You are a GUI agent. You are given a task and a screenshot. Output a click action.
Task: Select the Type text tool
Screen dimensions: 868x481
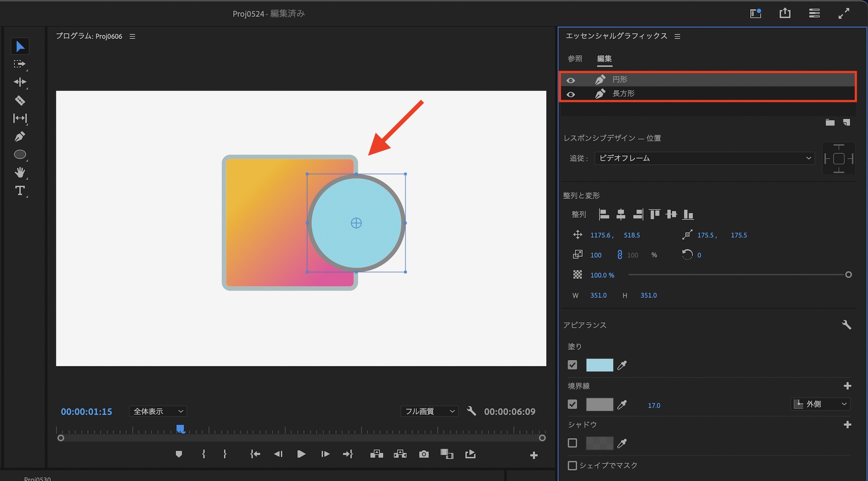(20, 191)
